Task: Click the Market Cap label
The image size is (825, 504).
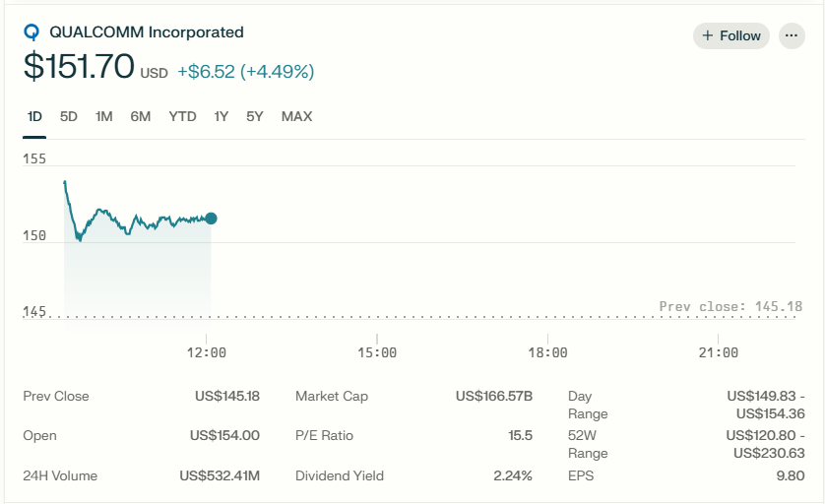Action: [332, 396]
